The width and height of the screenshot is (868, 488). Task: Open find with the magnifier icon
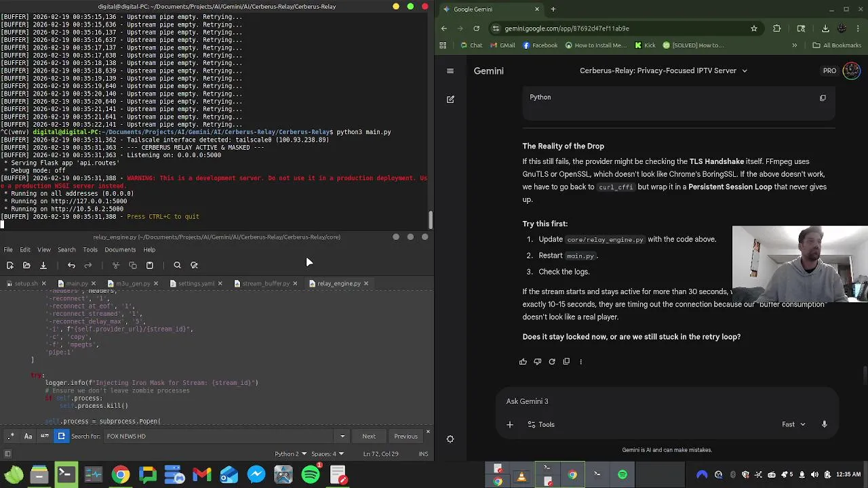click(x=177, y=265)
